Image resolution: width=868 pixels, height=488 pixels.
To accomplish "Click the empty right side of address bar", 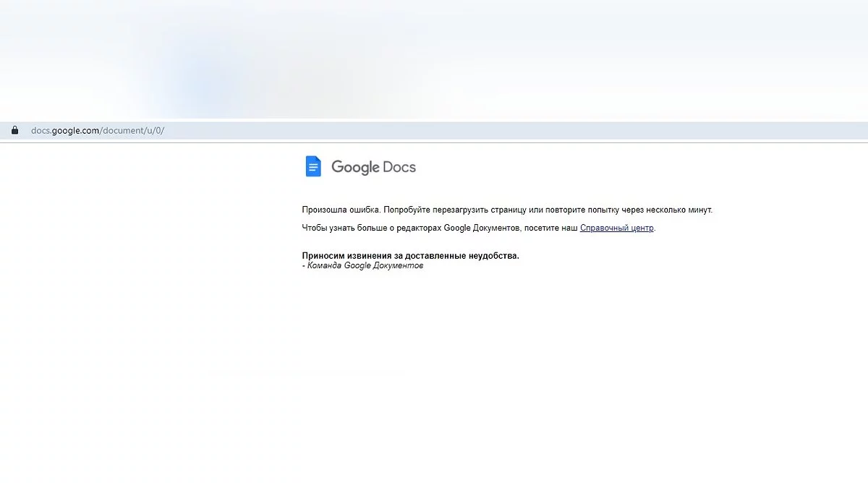I will point(579,131).
